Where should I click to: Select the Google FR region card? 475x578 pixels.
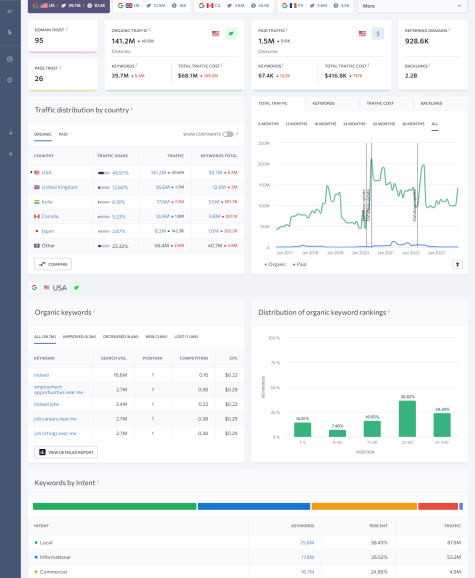tap(315, 6)
